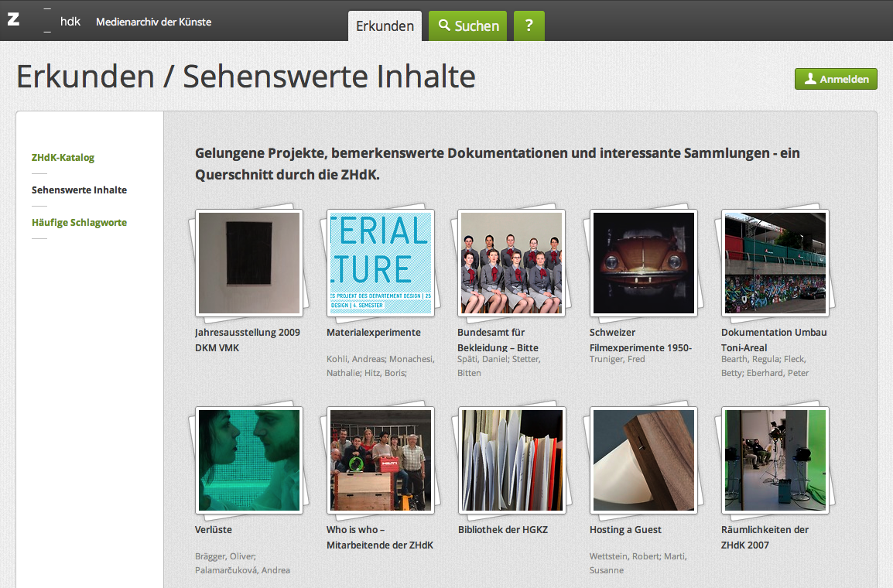Open Hosting a Guest thumbnail

pyautogui.click(x=644, y=460)
